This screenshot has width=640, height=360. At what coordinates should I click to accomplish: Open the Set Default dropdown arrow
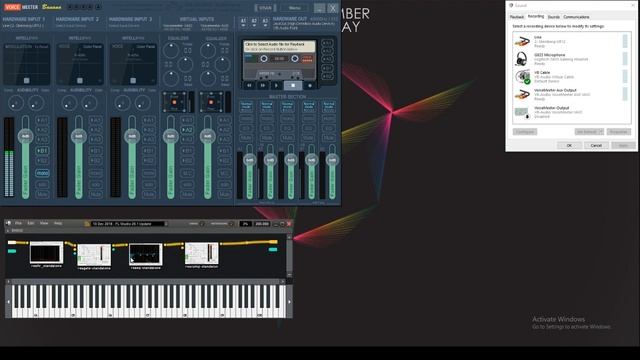600,132
